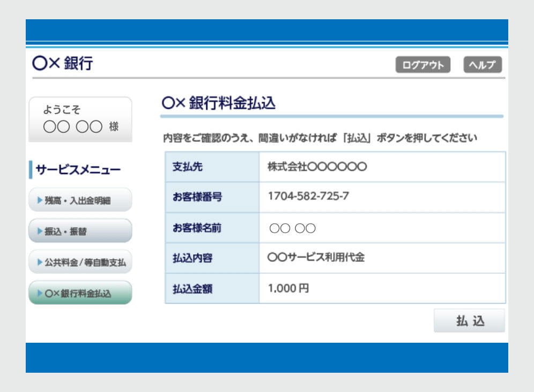
Task: Click the 支払先 value 株式会社○○○○○○
Action: click(317, 167)
